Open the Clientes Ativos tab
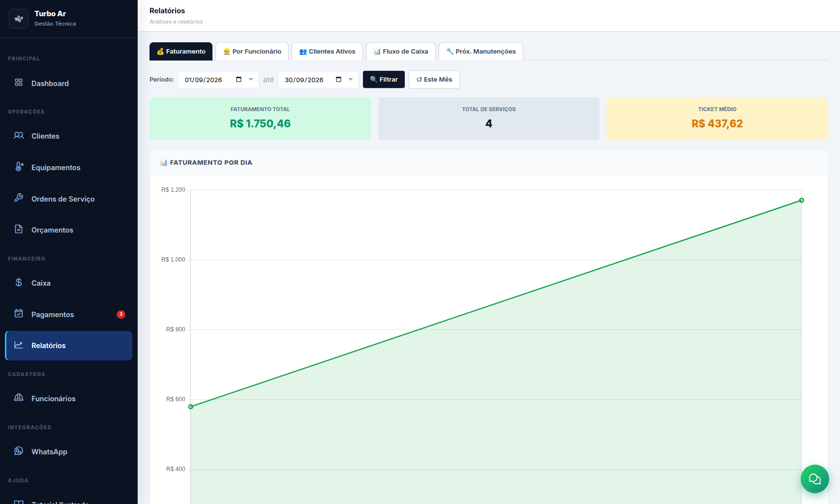This screenshot has height=504, width=840. click(327, 52)
